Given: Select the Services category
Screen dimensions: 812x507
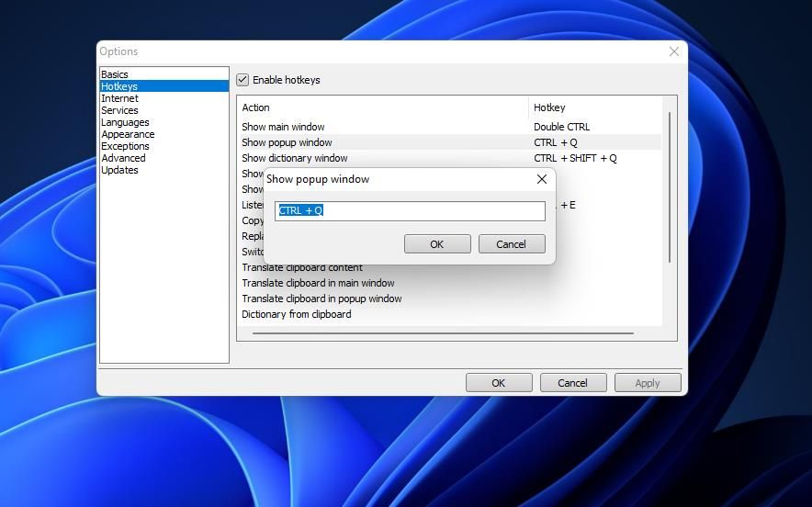Looking at the screenshot, I should (119, 110).
